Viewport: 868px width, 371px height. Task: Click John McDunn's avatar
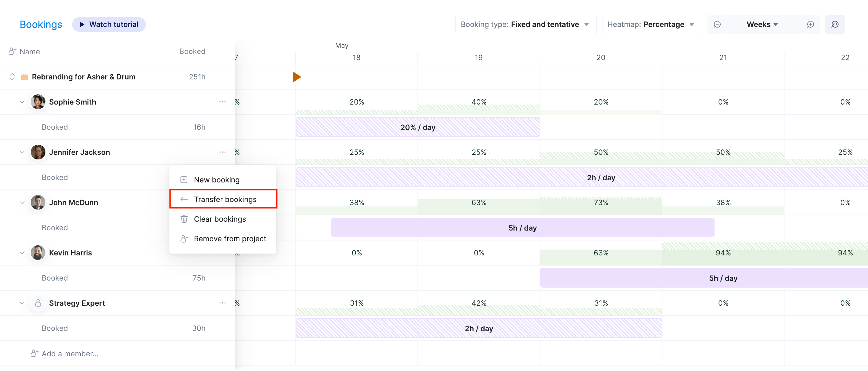point(38,203)
